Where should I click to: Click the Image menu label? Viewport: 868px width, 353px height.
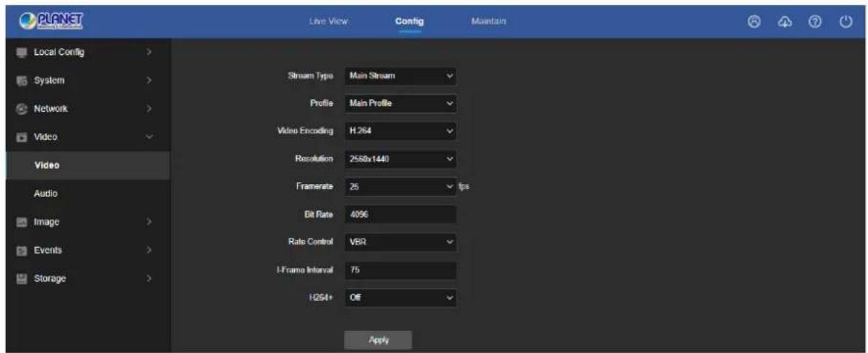[46, 222]
